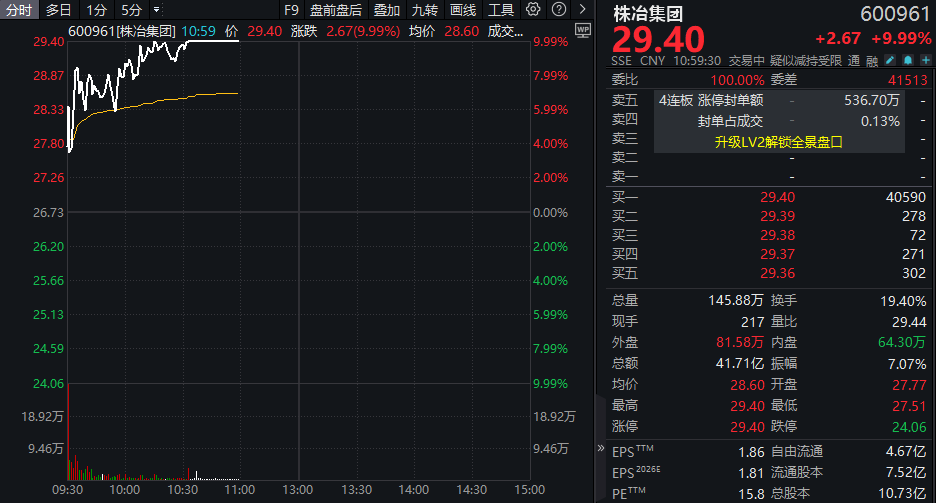The width and height of the screenshot is (936, 503).
Task: Click the 通 Stock Connect badge
Action: coord(853,60)
